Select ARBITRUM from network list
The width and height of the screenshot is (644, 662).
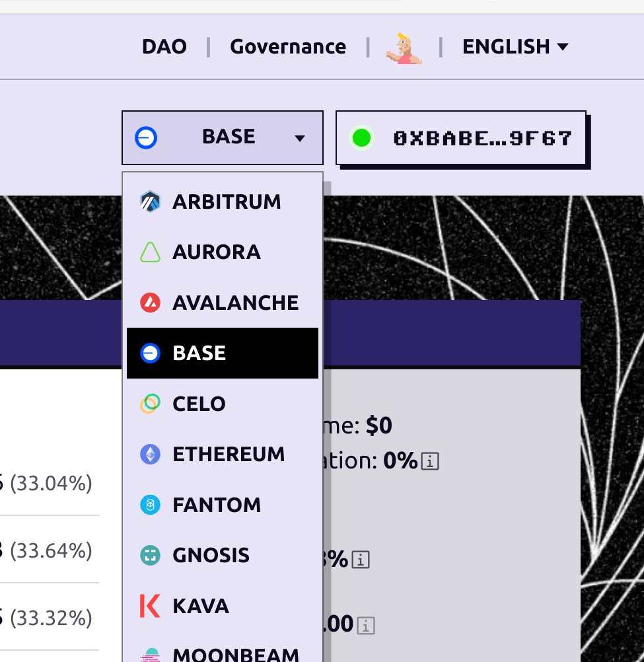[223, 202]
